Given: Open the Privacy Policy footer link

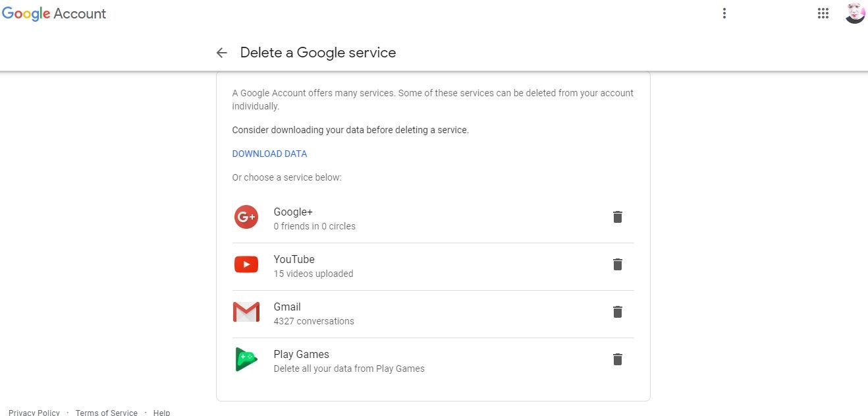Looking at the screenshot, I should point(34,413).
